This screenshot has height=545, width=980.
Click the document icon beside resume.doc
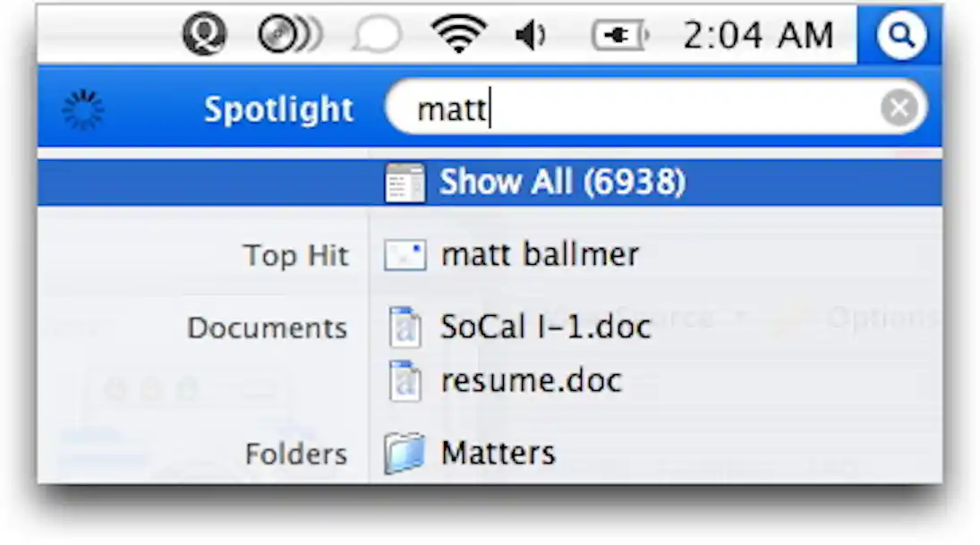(x=405, y=380)
